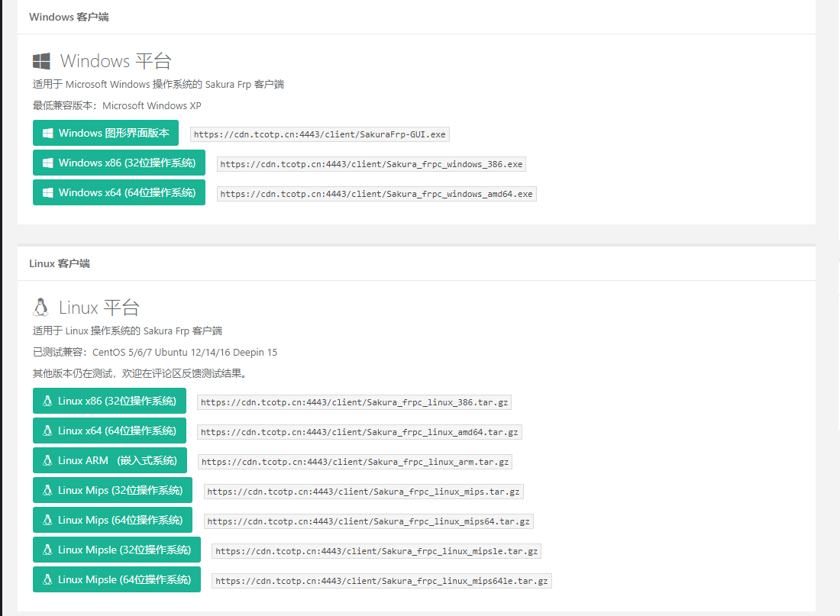Click penguin icon in Linux Mipsle 32位 button
This screenshot has width=840, height=616.
point(47,550)
